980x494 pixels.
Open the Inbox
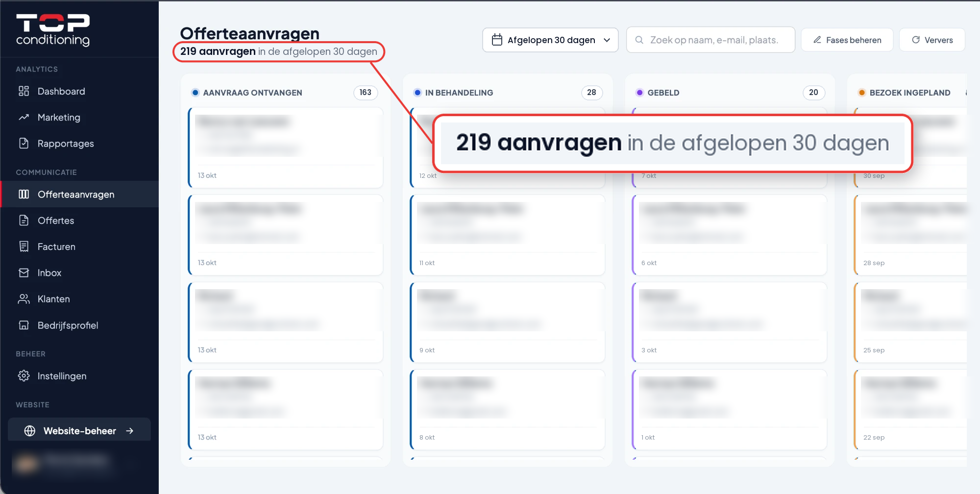pyautogui.click(x=79, y=272)
